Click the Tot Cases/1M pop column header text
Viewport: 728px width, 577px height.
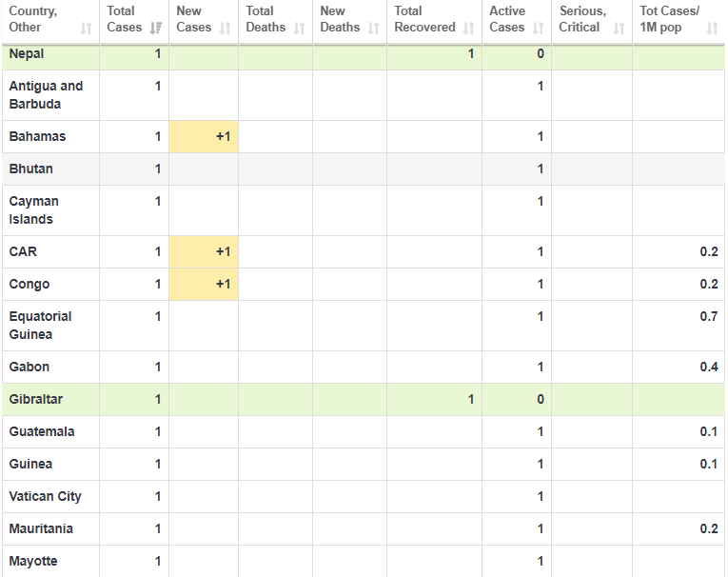(x=669, y=19)
